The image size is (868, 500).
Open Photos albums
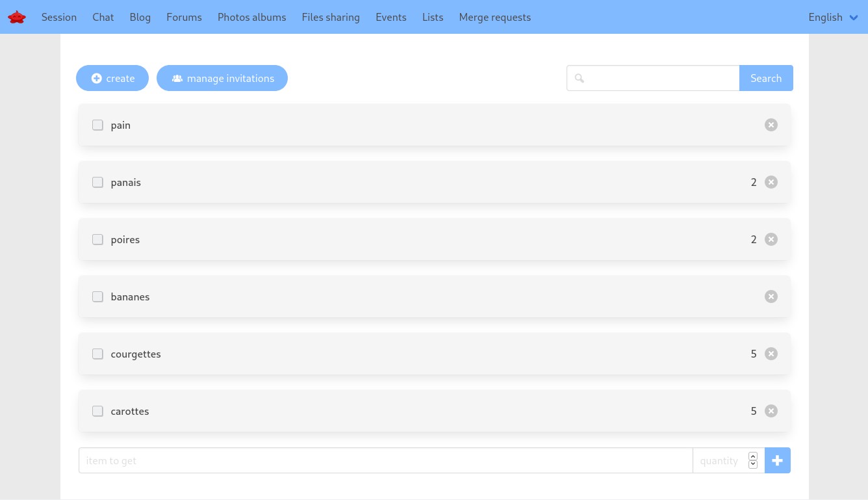252,18
